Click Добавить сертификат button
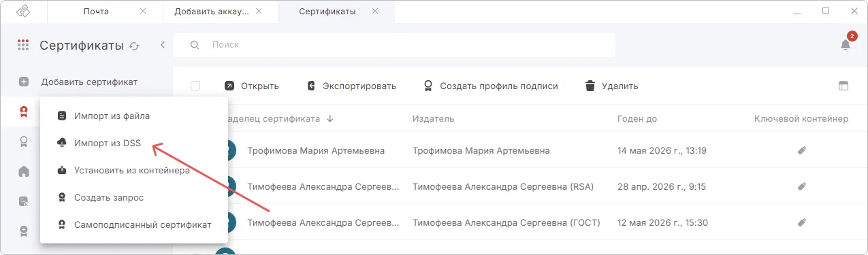Screen dimensions: 868x255 coord(89,82)
